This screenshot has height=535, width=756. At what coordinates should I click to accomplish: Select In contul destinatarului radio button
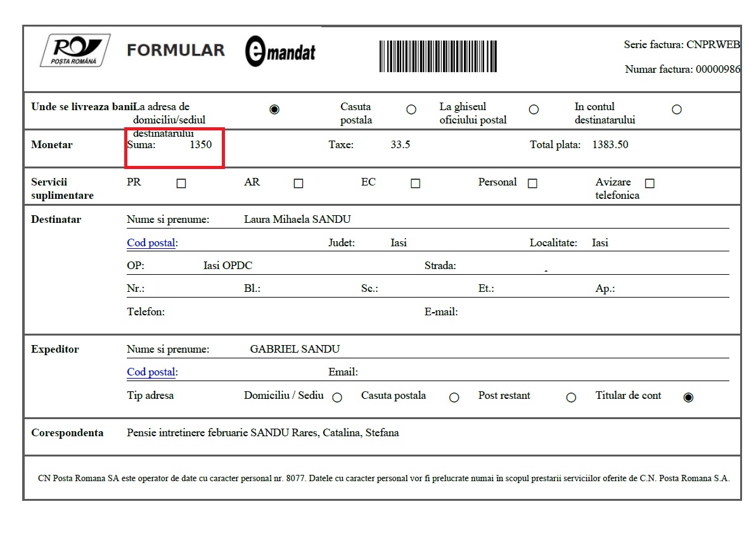click(x=676, y=110)
